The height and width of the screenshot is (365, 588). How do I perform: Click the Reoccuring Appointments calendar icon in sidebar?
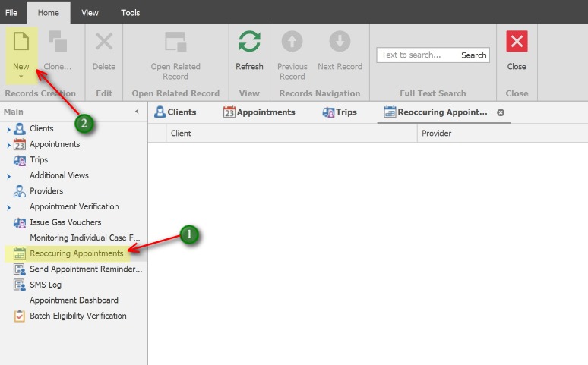pos(20,253)
